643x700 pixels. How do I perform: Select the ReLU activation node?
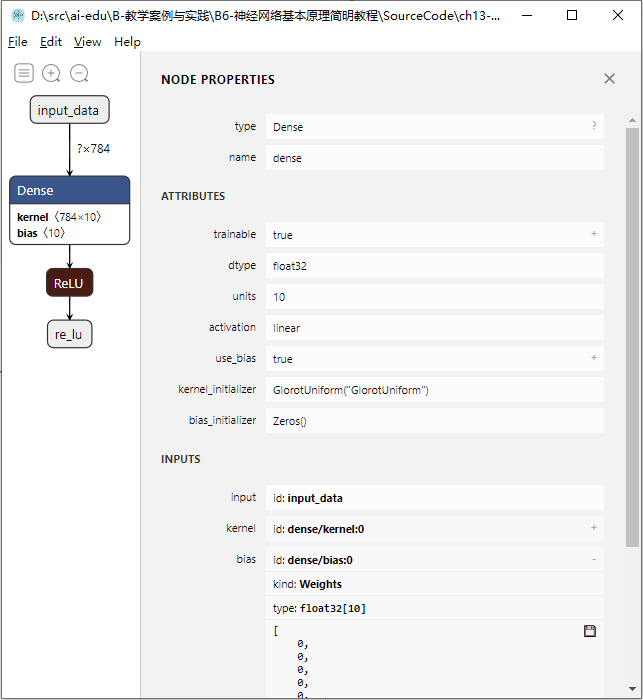point(69,283)
